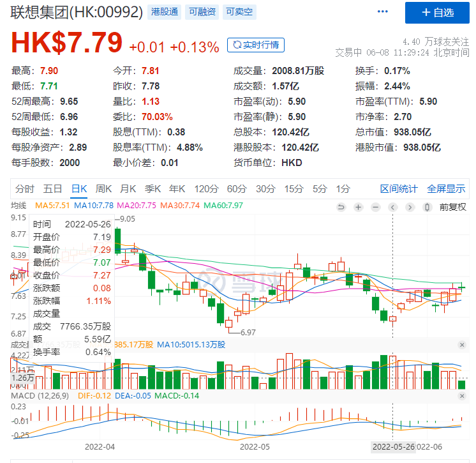This screenshot has width=476, height=463.
Task: Close the volume indicator panel
Action: (462, 345)
